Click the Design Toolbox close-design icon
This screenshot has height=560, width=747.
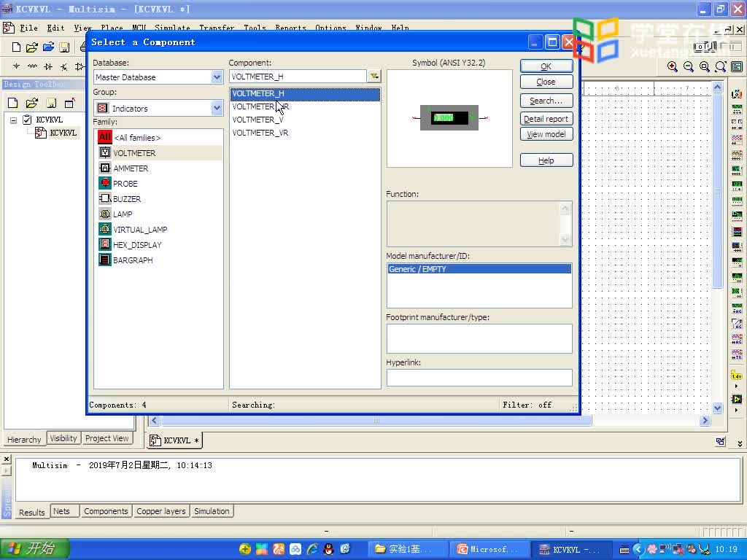pos(70,103)
